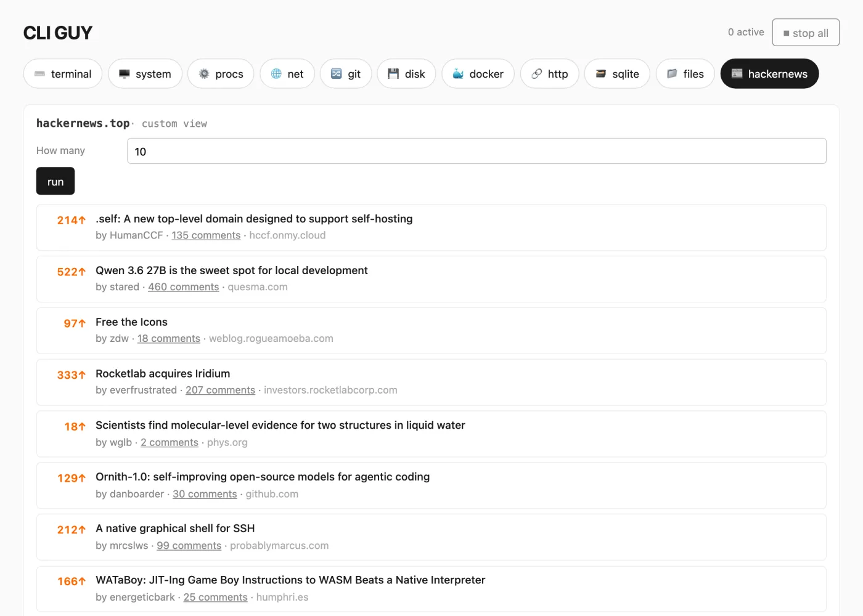Click the 0 active status text
This screenshot has height=616, width=863.
pos(746,32)
